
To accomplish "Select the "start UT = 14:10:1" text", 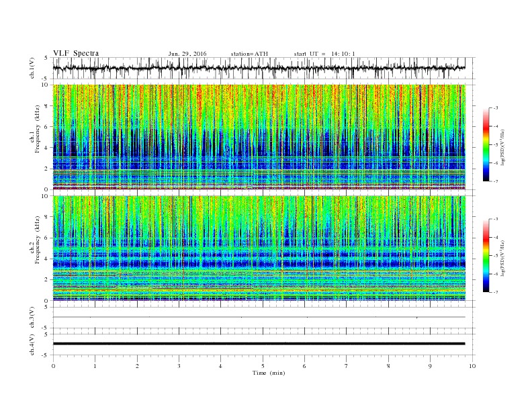I will (324, 54).
